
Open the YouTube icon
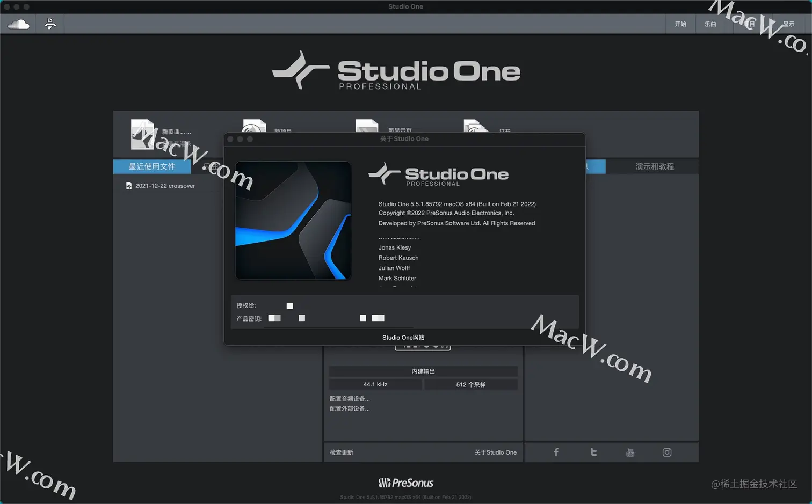tap(630, 452)
